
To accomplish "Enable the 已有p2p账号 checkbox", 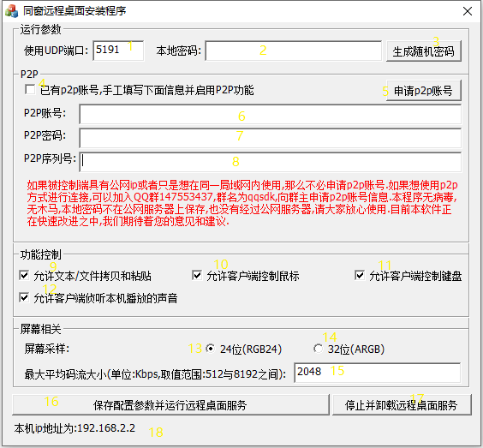I will tap(30, 90).
